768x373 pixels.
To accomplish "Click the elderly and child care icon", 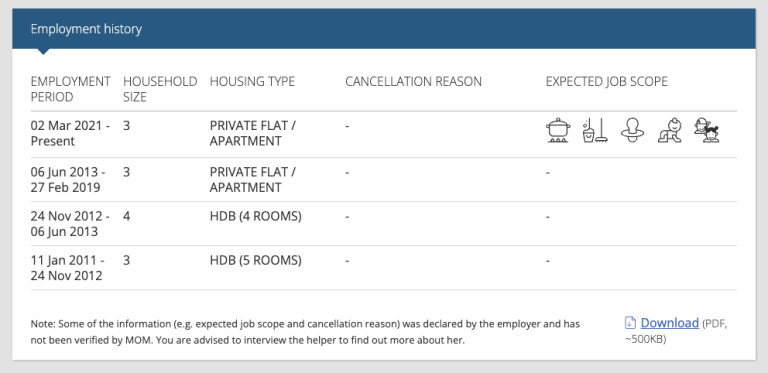I will pyautogui.click(x=707, y=130).
